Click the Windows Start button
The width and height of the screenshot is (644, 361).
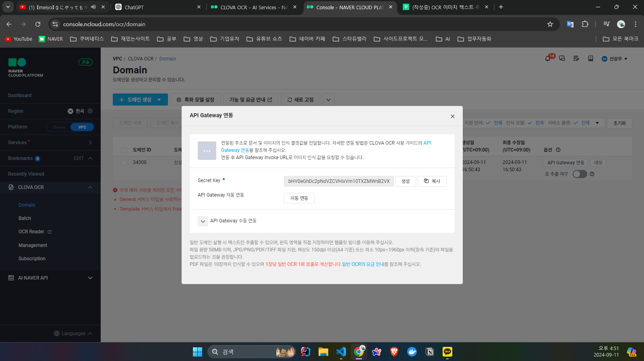pos(197,352)
